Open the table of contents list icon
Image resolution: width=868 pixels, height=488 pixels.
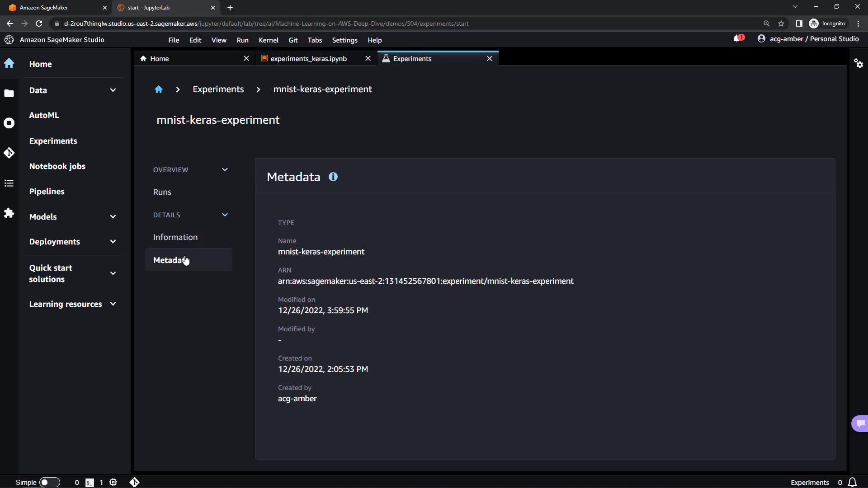[x=9, y=183]
